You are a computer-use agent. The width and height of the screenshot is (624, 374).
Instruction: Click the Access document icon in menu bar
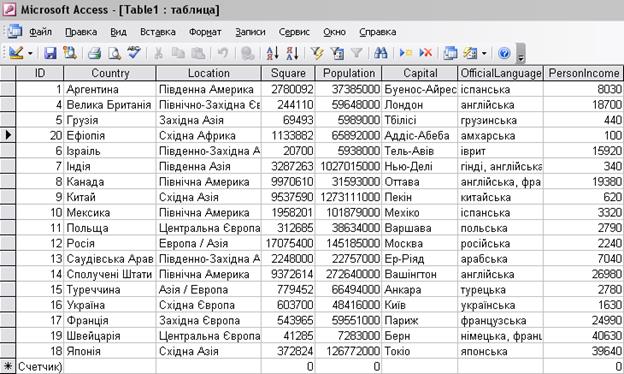click(14, 31)
